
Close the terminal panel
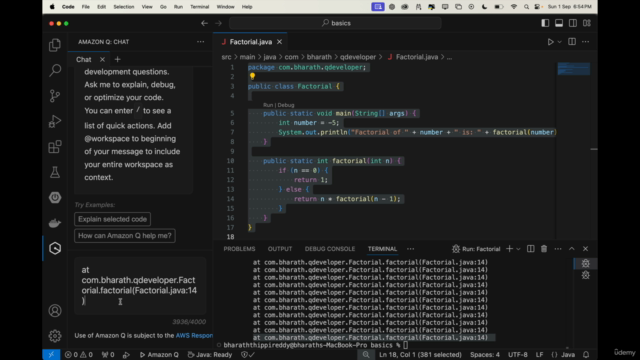pyautogui.click(x=585, y=249)
